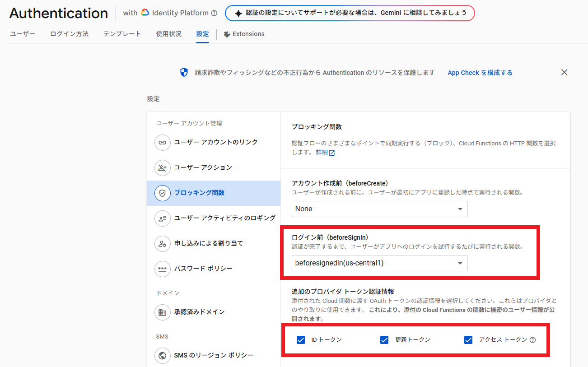Click the ユーザー アカウント管理 section label
Screen dimensions: 588x367
(189, 124)
